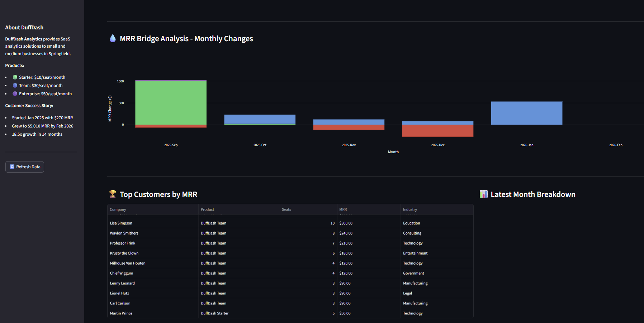Click the blue bar above 2026-Jan
Viewport: 644px width, 323px height.
(x=526, y=113)
